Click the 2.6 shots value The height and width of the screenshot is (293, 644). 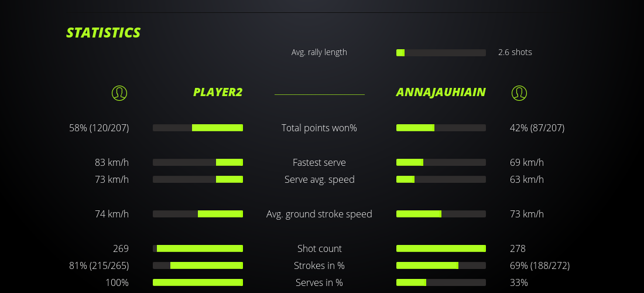tap(515, 52)
